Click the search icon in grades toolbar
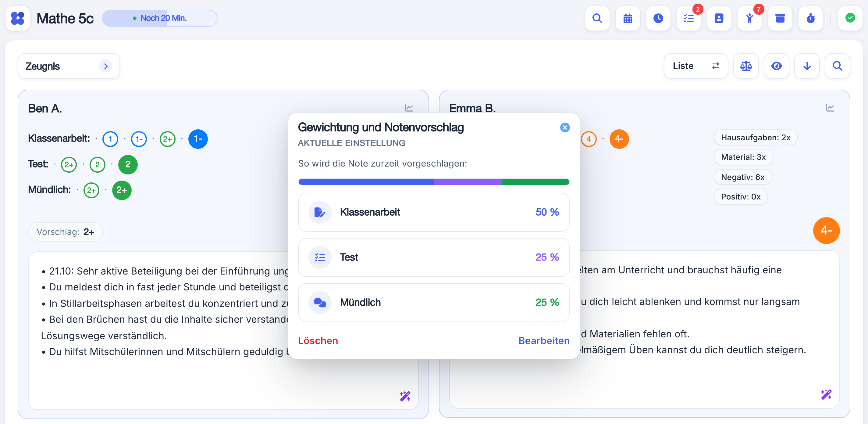 pyautogui.click(x=837, y=66)
